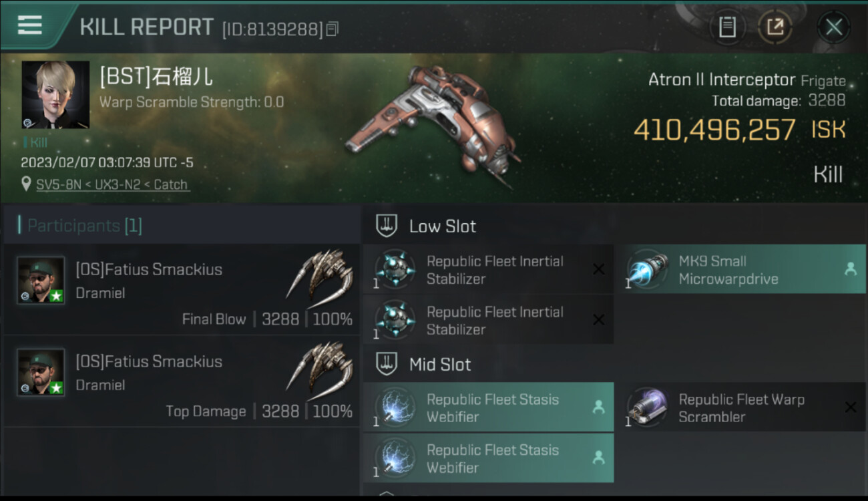
Task: Select the Republic Fleet Warp Scrambler icon
Action: click(647, 408)
